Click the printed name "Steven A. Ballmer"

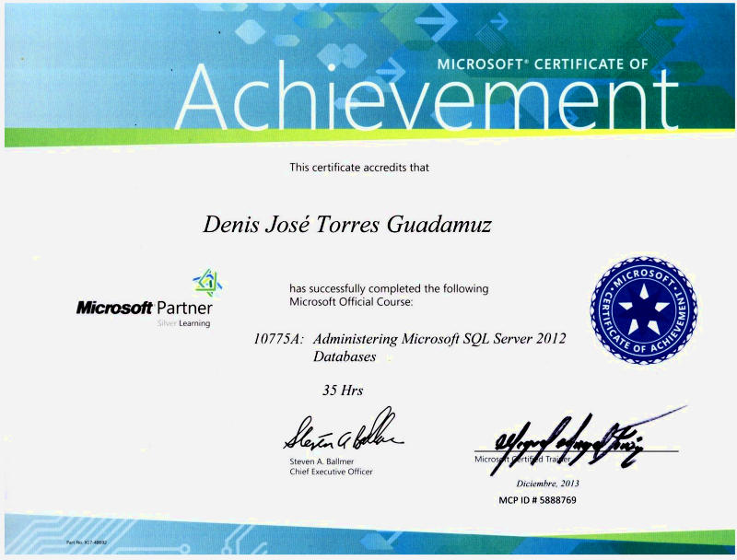322,461
